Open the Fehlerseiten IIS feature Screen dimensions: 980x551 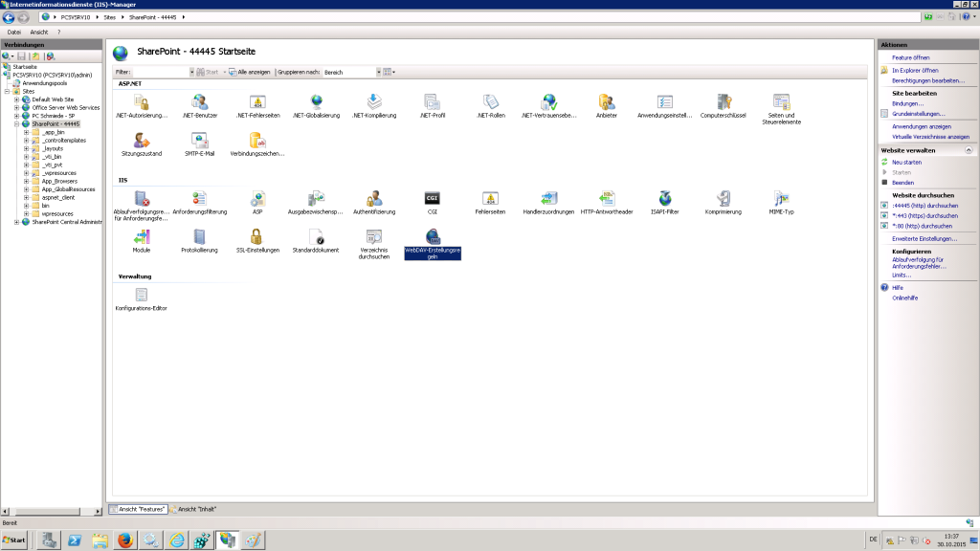(490, 203)
